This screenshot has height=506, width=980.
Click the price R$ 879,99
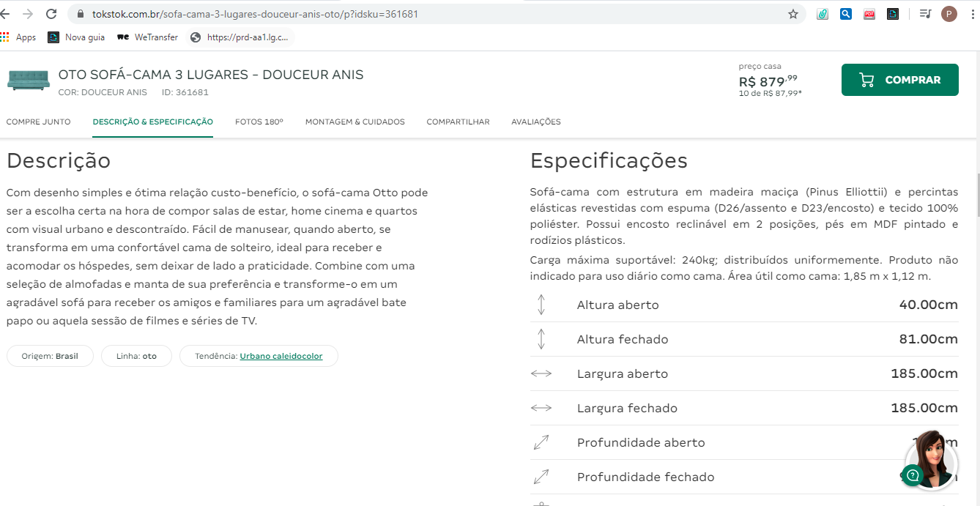tap(768, 81)
